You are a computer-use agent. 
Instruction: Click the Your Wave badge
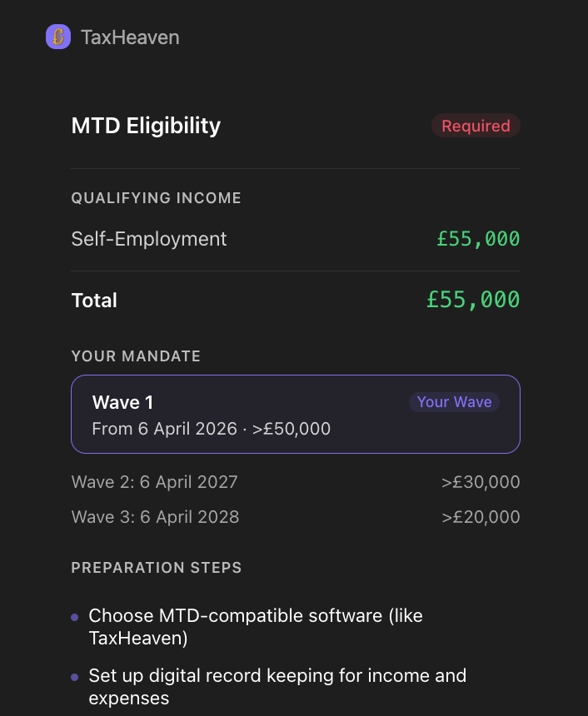point(454,402)
